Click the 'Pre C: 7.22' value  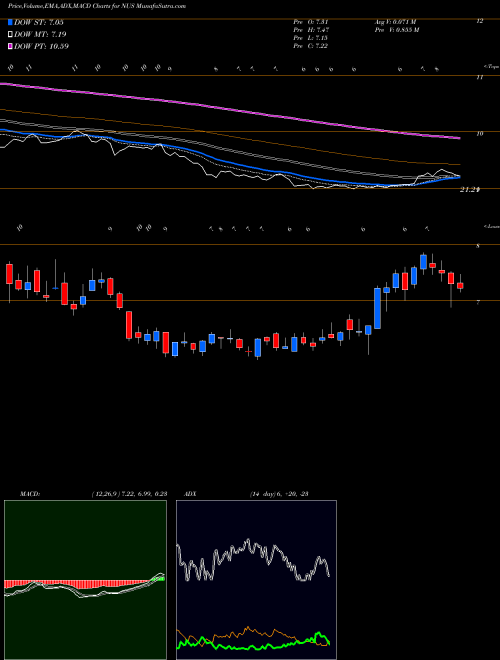pos(311,46)
